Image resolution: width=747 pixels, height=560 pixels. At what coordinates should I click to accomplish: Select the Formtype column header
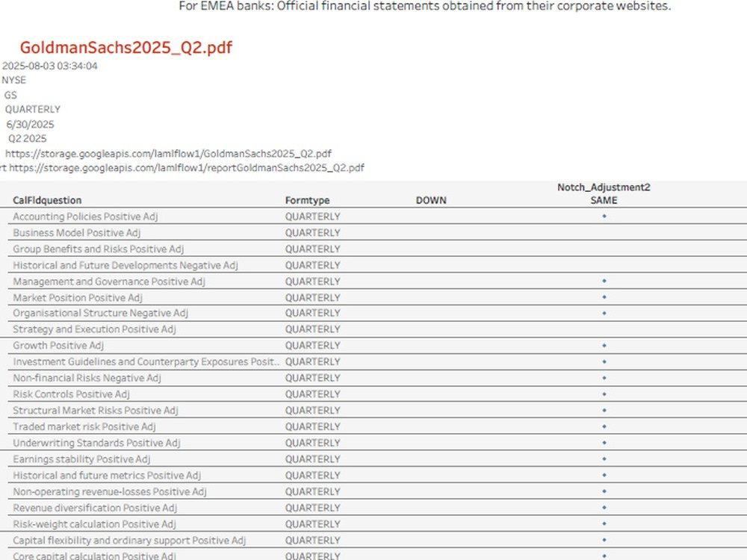pos(307,200)
